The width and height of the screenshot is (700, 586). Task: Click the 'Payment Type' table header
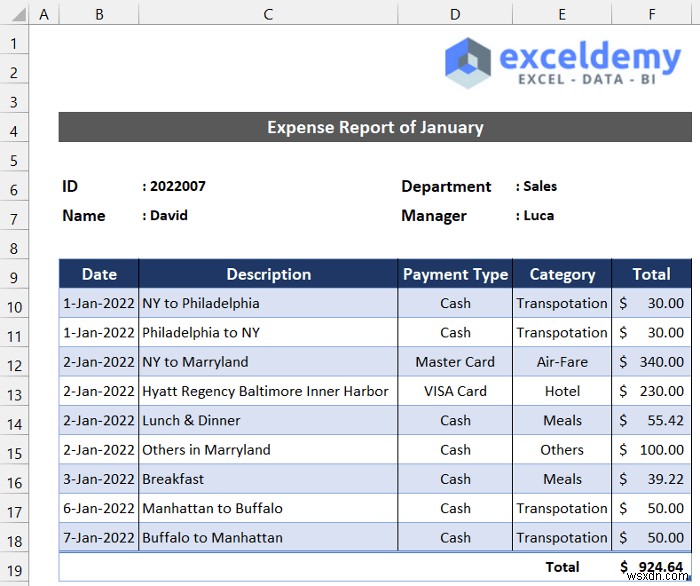pos(455,274)
